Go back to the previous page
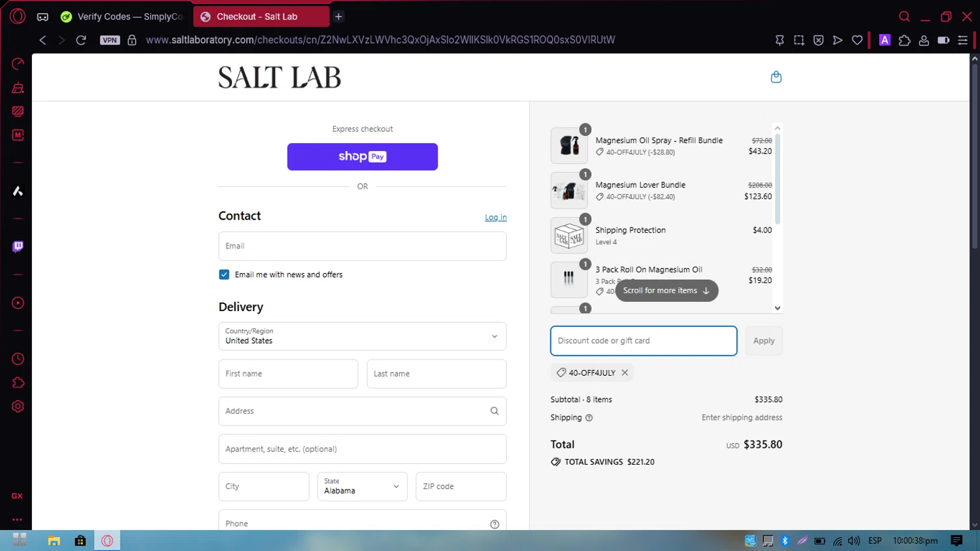The height and width of the screenshot is (551, 980). tap(42, 40)
